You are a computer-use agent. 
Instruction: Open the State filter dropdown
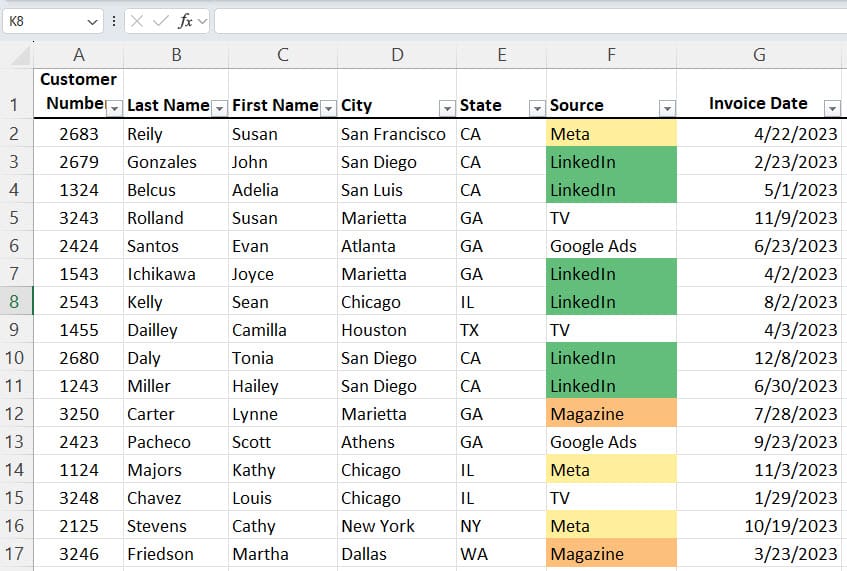coord(536,109)
